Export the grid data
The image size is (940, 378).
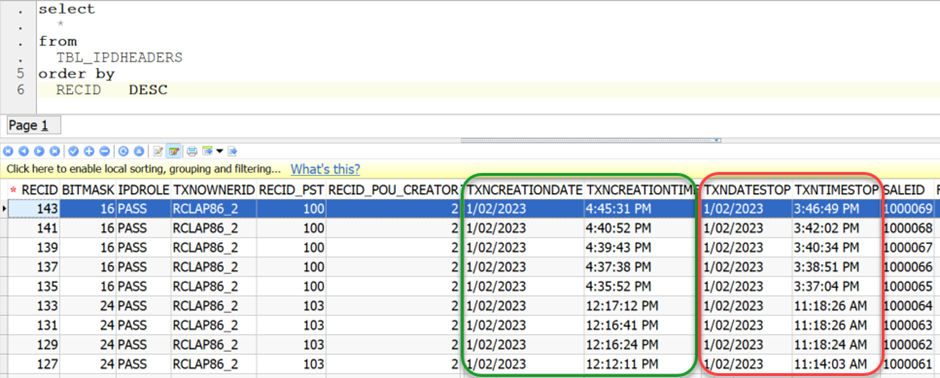click(x=207, y=151)
